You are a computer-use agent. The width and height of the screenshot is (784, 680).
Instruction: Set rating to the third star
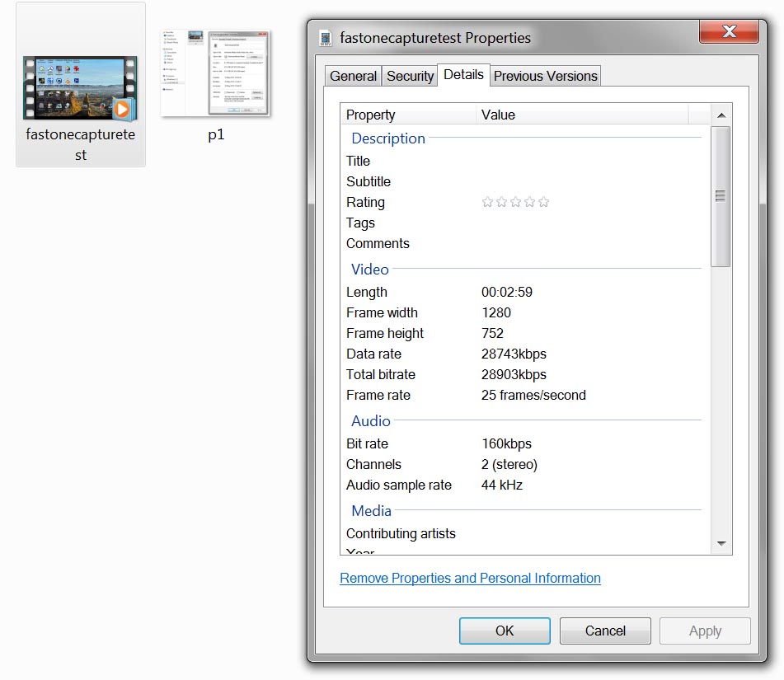click(x=515, y=202)
